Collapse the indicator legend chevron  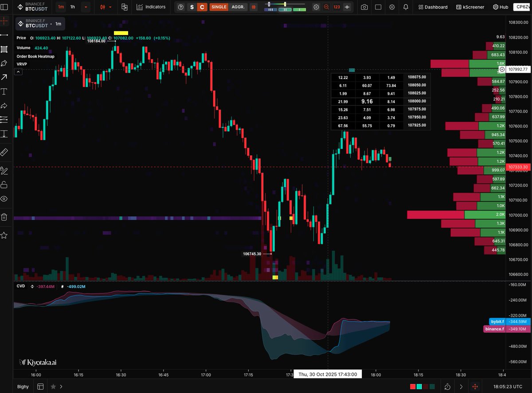19,71
